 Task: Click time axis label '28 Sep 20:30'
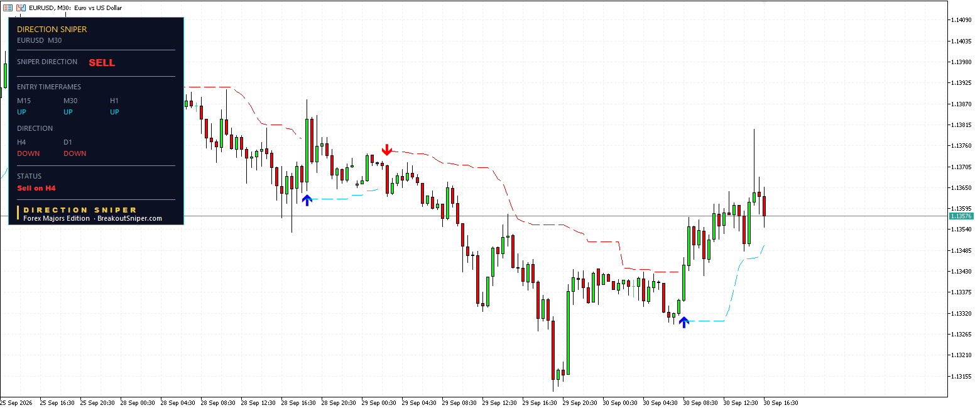click(x=339, y=402)
